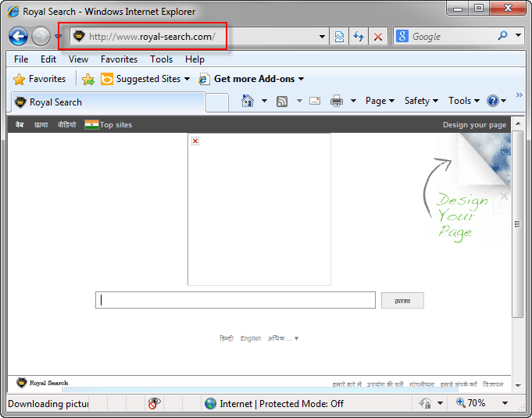Stop loading with the red X button
The image size is (532, 418).
(378, 36)
